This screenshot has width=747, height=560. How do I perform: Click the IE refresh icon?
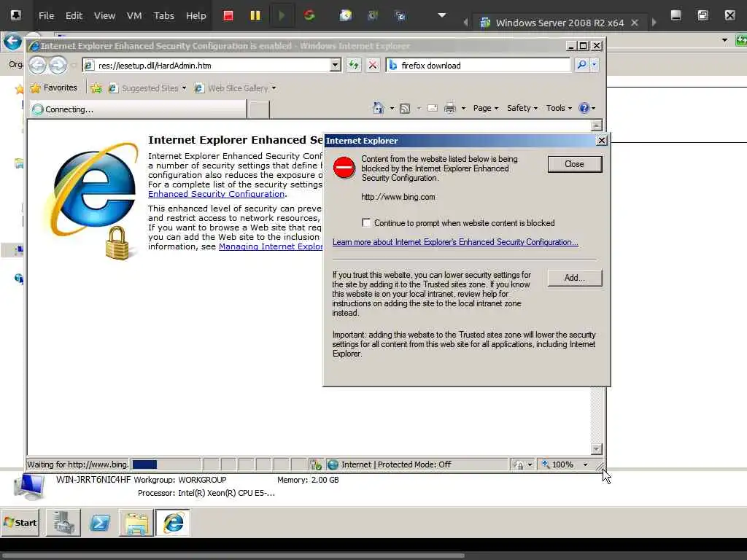coord(354,65)
